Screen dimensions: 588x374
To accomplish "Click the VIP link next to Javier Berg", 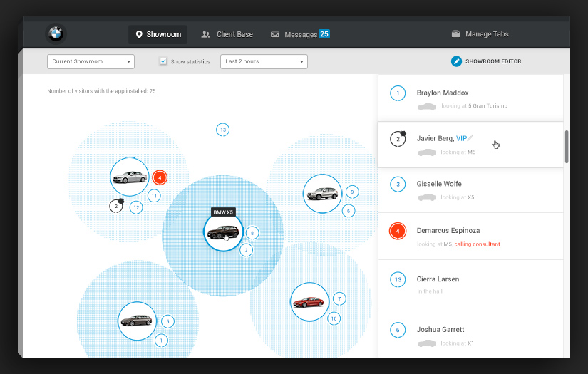I will (x=461, y=139).
